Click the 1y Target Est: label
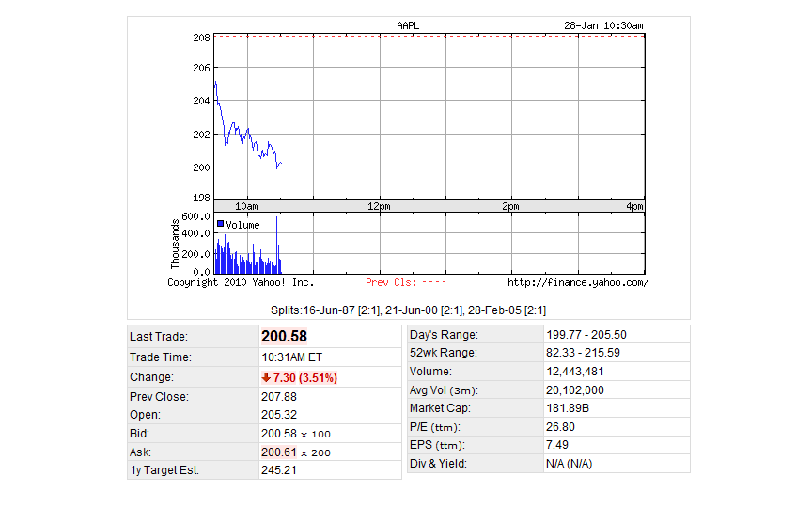 (164, 470)
